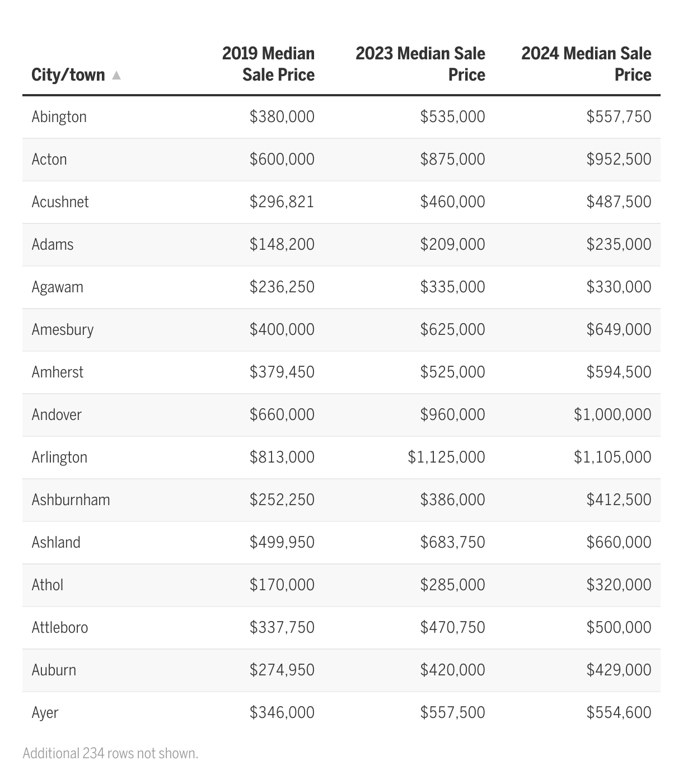
Task: Select Acushnet 2019 price $296,821
Action: click(282, 202)
